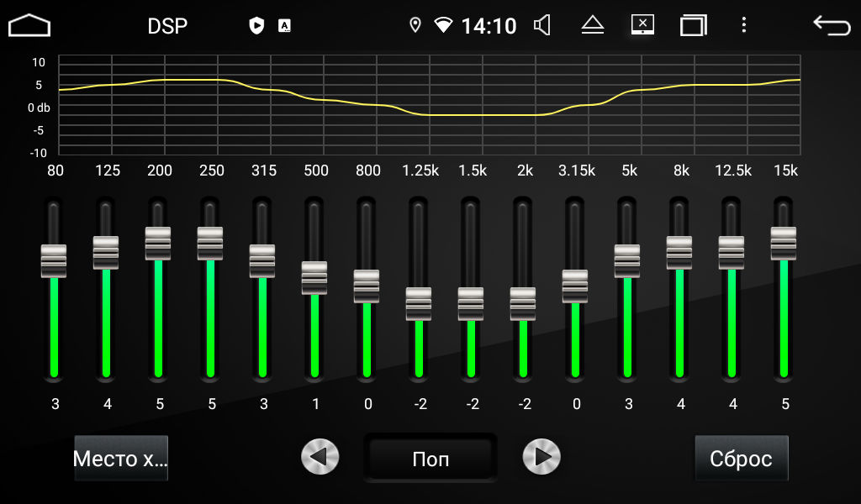
Task: Tap the screen-off display icon
Action: (642, 25)
